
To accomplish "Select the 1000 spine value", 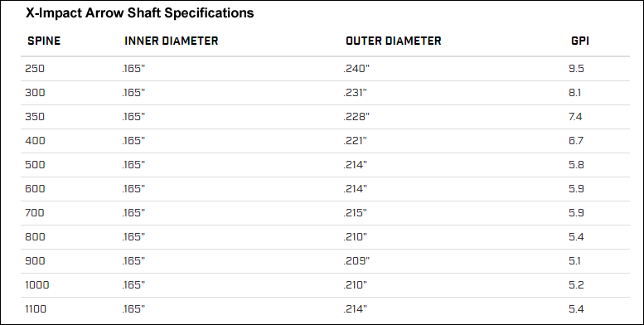I will point(37,284).
